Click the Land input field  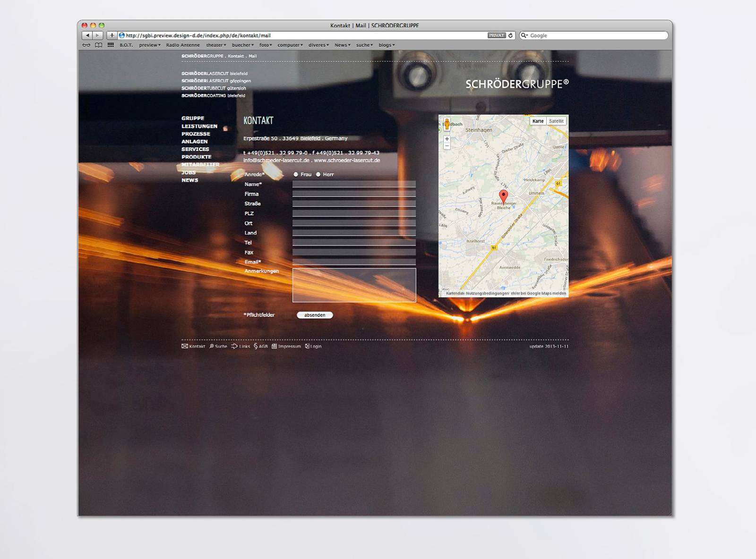(354, 233)
